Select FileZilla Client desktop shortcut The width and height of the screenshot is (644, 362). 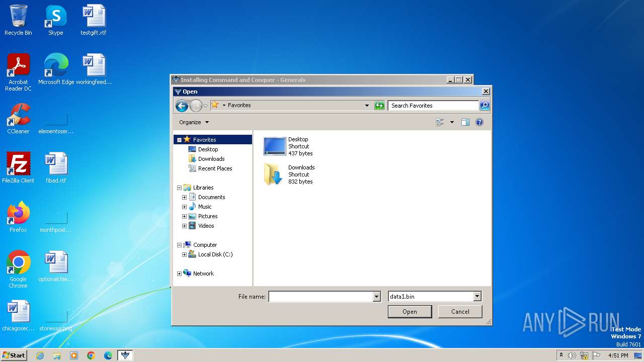[18, 168]
